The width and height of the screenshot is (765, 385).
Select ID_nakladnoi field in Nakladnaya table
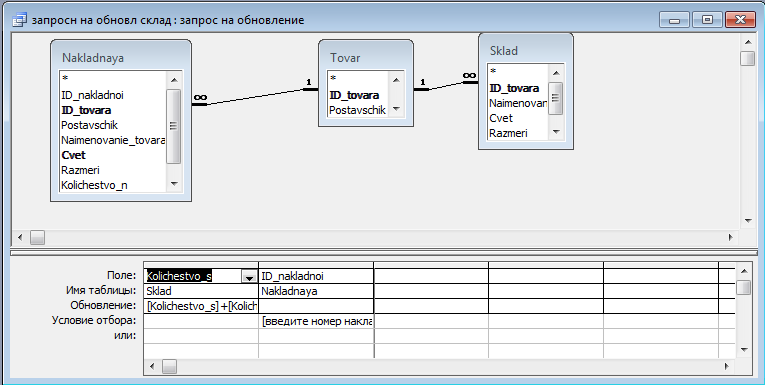(92, 95)
